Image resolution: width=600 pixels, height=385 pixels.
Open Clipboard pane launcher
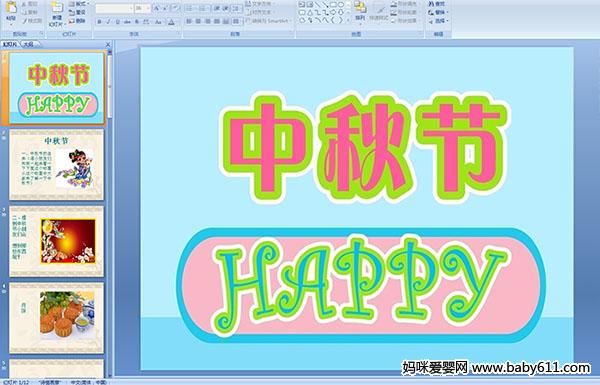tap(41, 34)
